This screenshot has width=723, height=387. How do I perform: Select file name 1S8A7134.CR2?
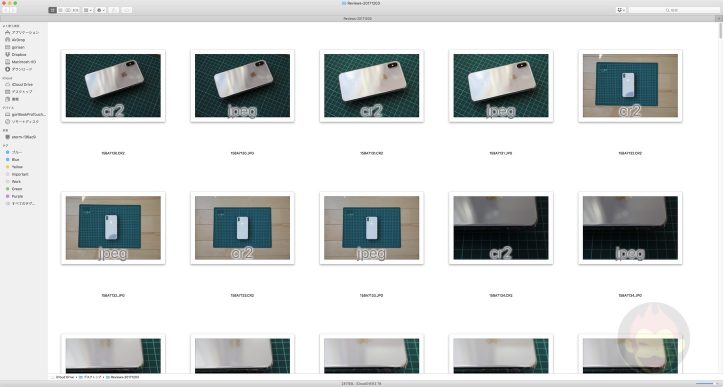501,295
